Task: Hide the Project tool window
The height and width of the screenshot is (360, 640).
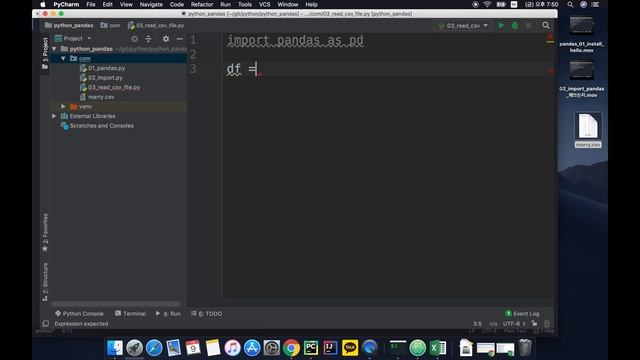Action: click(x=180, y=39)
